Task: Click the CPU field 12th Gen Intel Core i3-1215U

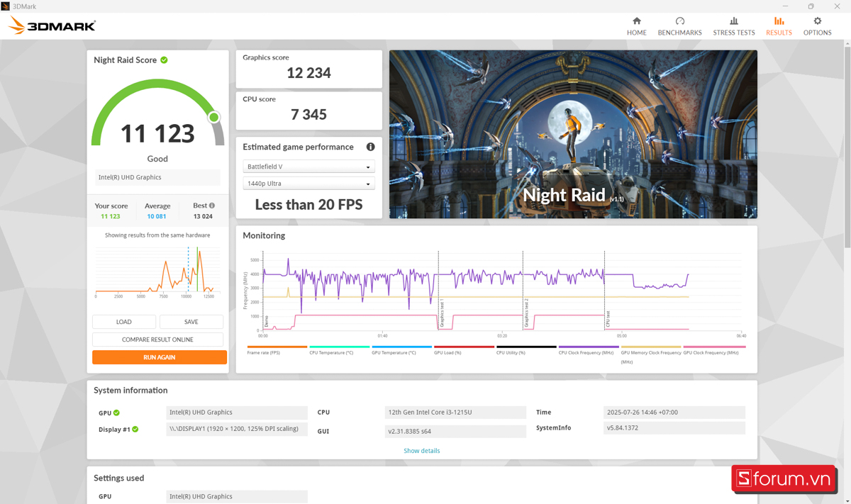Action: click(455, 413)
